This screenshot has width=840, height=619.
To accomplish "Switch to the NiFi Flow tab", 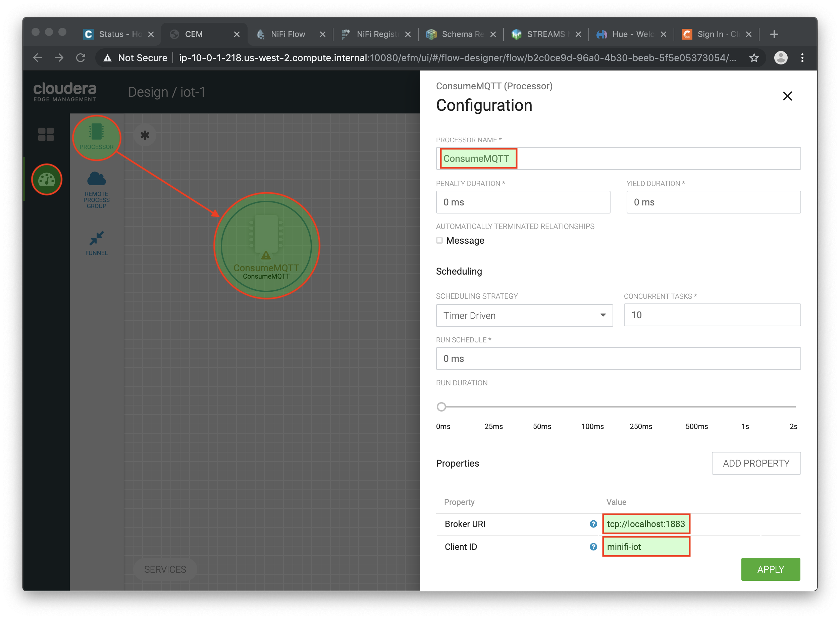I will pos(287,34).
